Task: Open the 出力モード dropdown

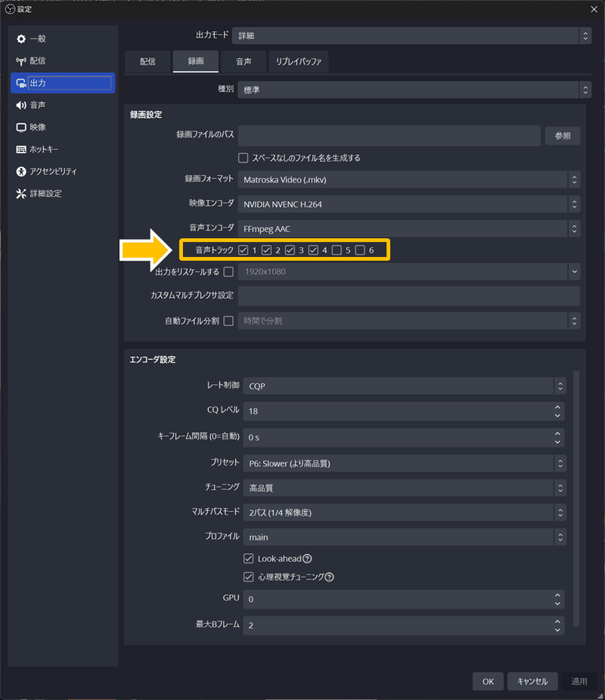Action: (x=411, y=36)
